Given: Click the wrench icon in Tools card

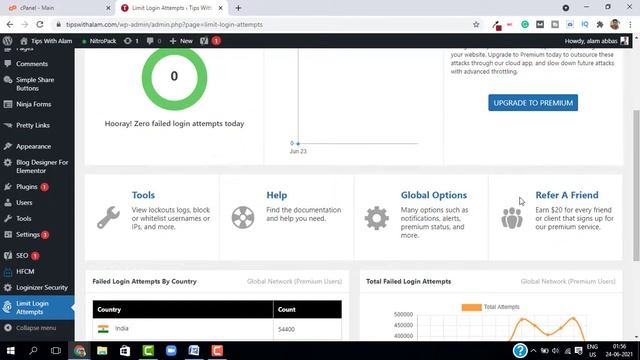Looking at the screenshot, I should (x=108, y=217).
